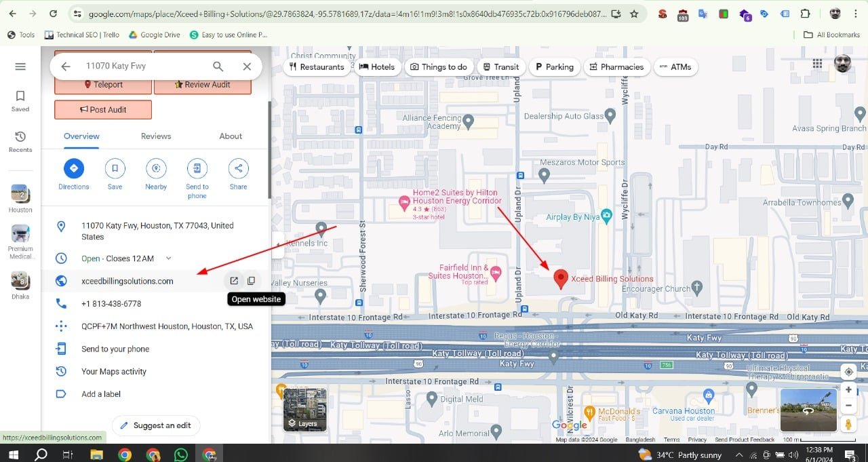
Task: Collapse the side panel with the arrow
Action: pos(277,246)
